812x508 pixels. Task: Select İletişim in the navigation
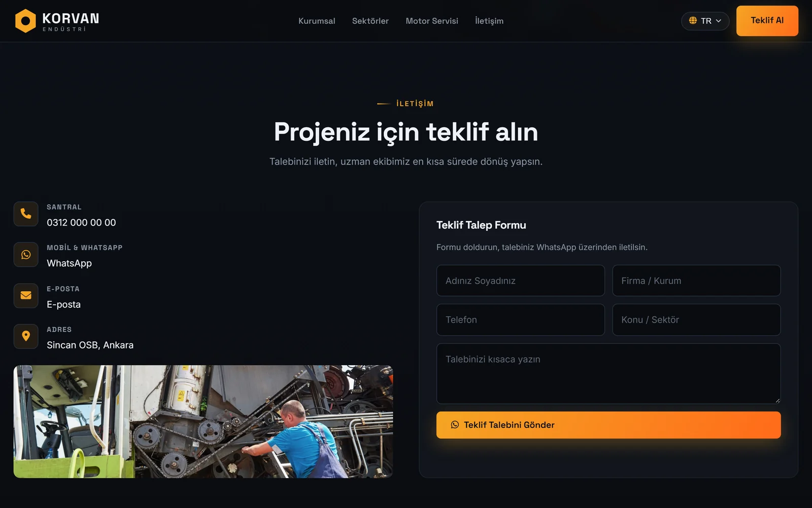tap(489, 21)
